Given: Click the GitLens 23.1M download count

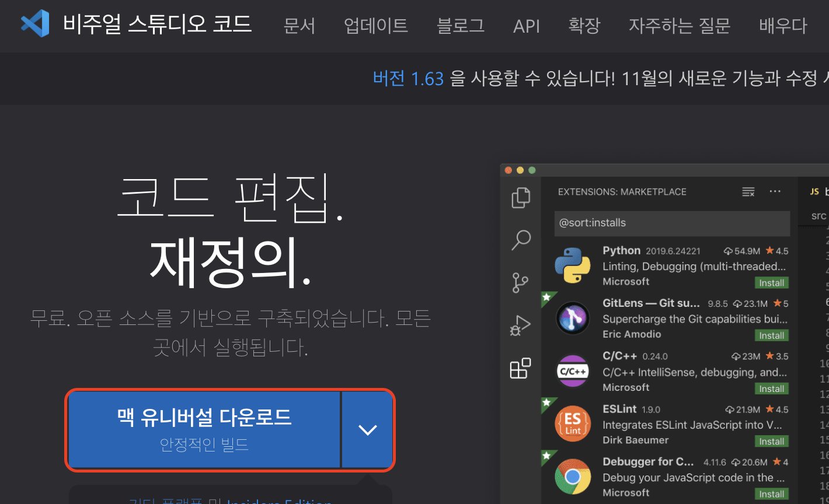Looking at the screenshot, I should tap(750, 304).
